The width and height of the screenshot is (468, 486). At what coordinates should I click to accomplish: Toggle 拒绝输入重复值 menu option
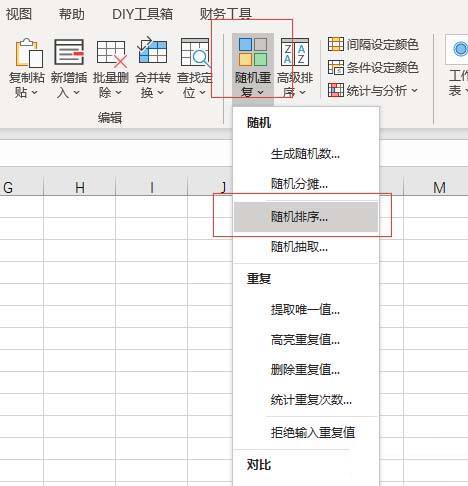pyautogui.click(x=306, y=433)
